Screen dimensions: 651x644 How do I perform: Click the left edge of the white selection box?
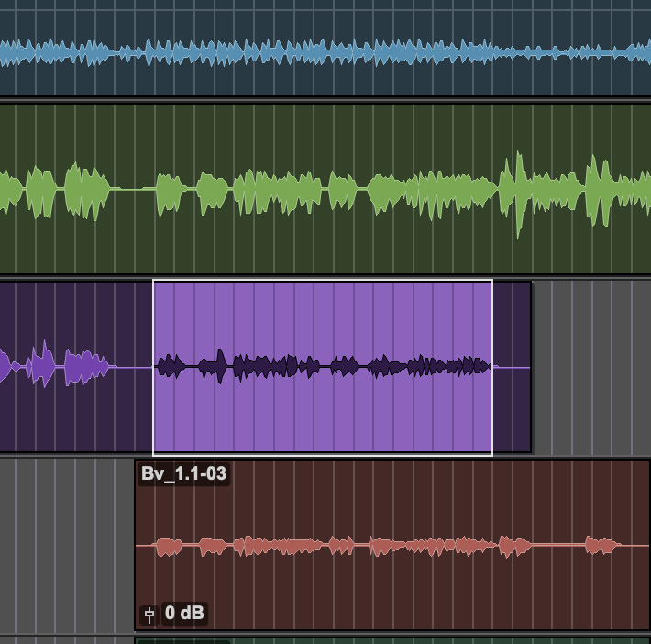pos(153,367)
